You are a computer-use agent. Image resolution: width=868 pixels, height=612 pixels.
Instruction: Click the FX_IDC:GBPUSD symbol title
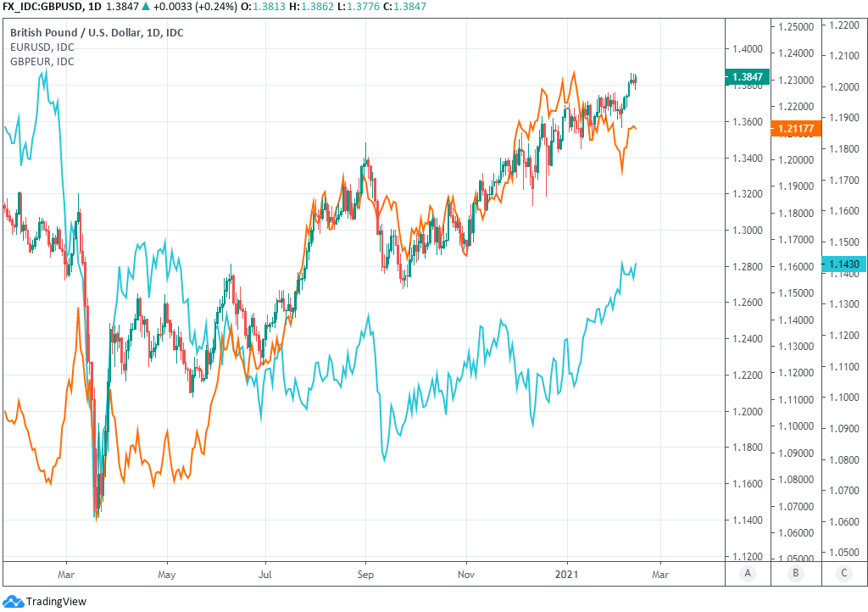(42, 7)
